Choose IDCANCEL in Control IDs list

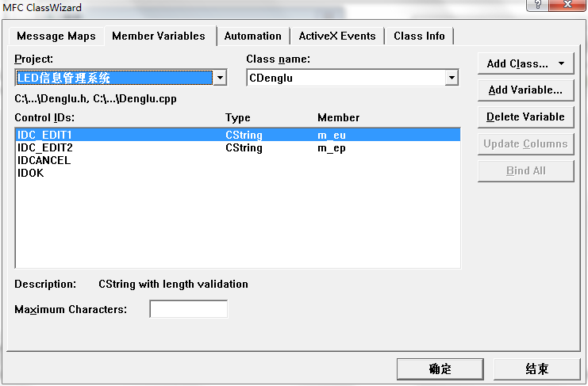coord(44,160)
